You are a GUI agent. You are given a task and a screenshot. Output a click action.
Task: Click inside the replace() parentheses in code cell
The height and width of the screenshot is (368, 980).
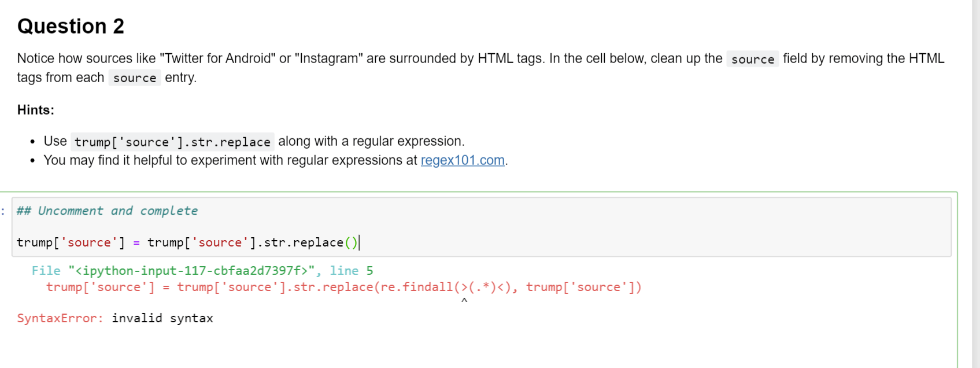352,242
